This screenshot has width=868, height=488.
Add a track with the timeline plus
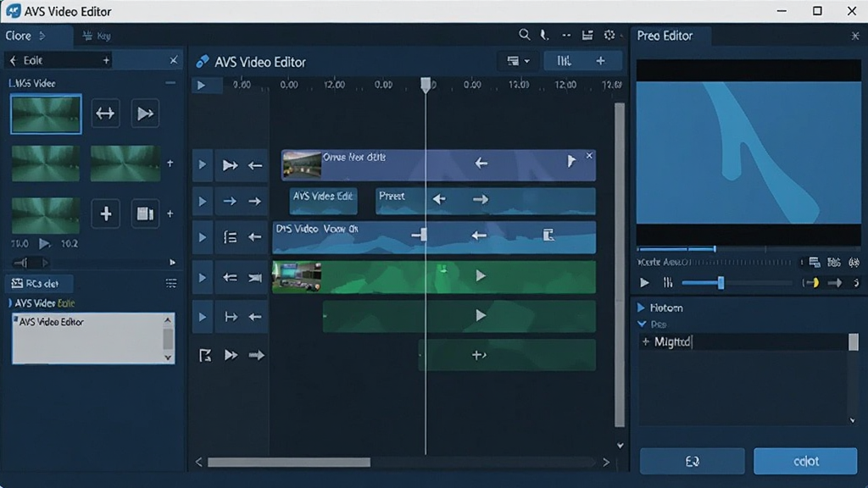click(601, 61)
